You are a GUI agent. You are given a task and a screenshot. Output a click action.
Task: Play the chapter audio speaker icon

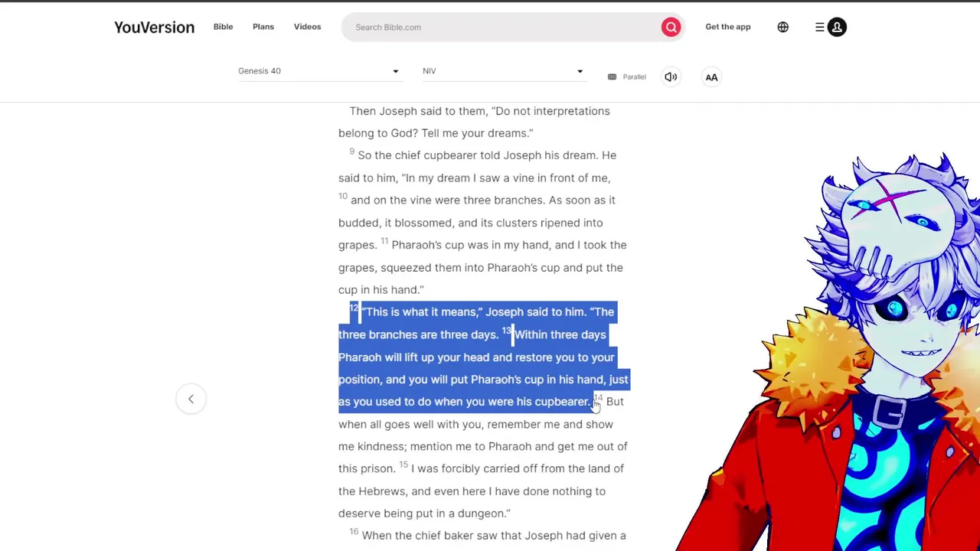[671, 77]
